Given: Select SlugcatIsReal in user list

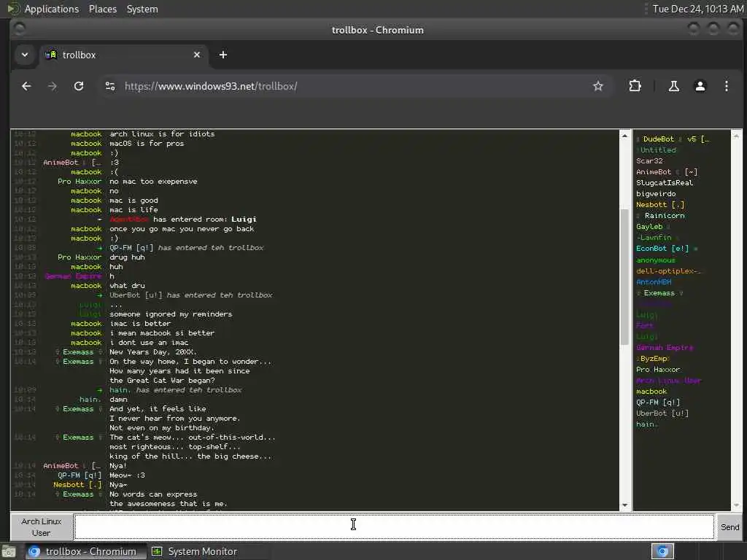Looking at the screenshot, I should point(665,183).
